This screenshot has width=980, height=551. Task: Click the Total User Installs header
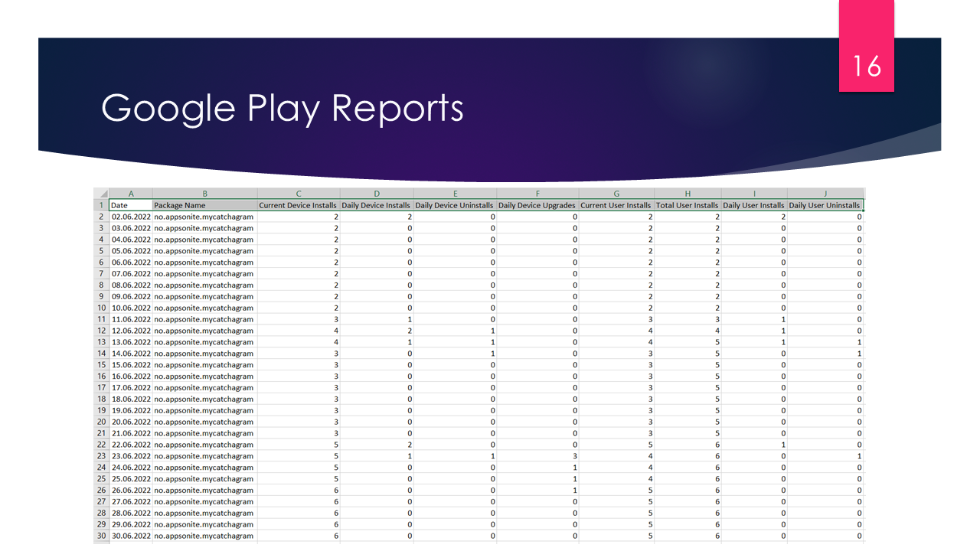[x=687, y=205]
